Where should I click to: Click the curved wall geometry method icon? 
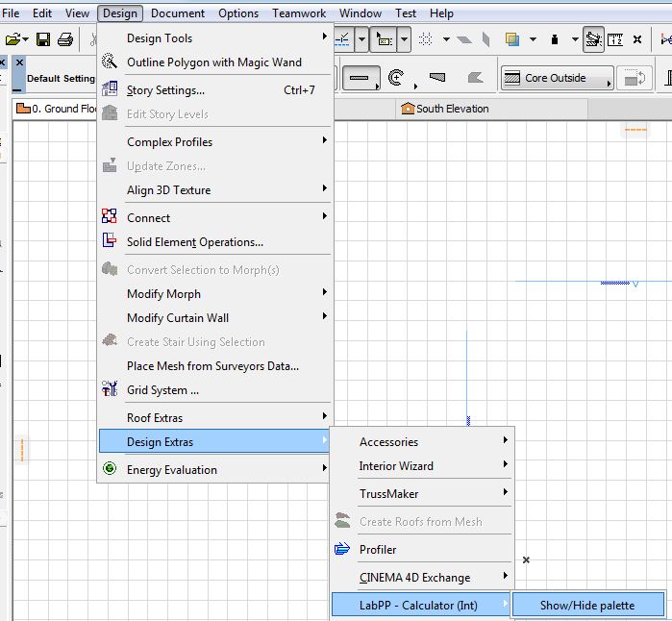pos(396,78)
